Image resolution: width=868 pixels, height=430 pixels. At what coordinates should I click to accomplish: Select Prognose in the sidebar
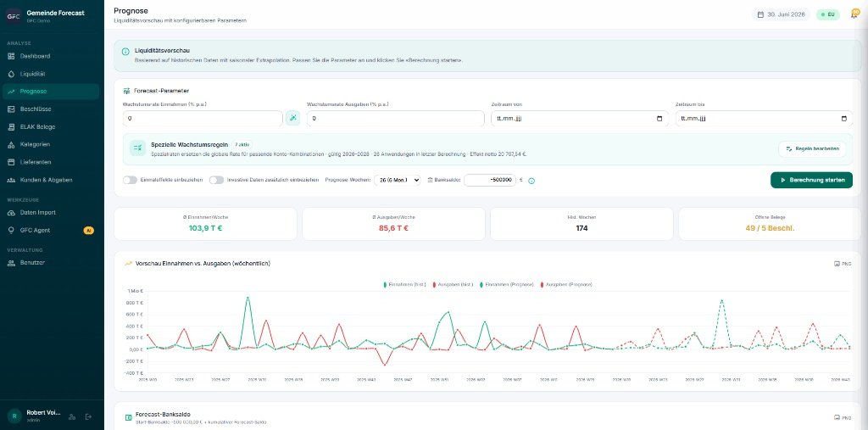click(x=51, y=92)
